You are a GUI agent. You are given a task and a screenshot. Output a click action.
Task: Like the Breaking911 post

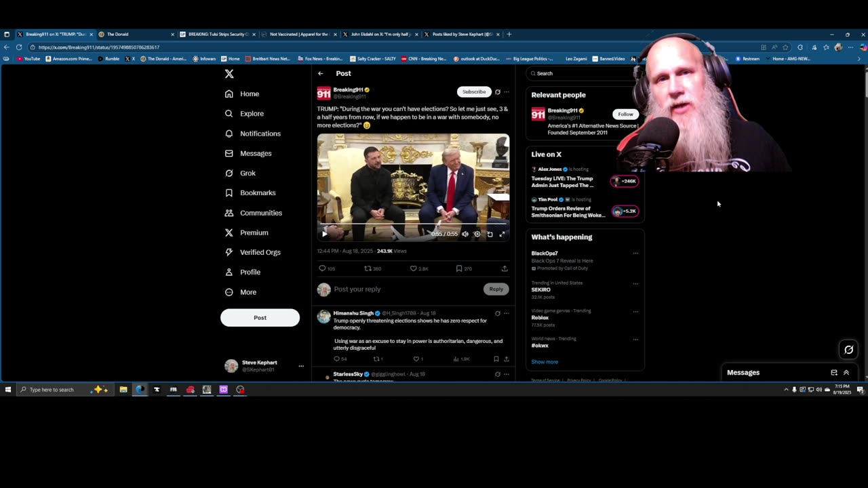click(x=413, y=268)
